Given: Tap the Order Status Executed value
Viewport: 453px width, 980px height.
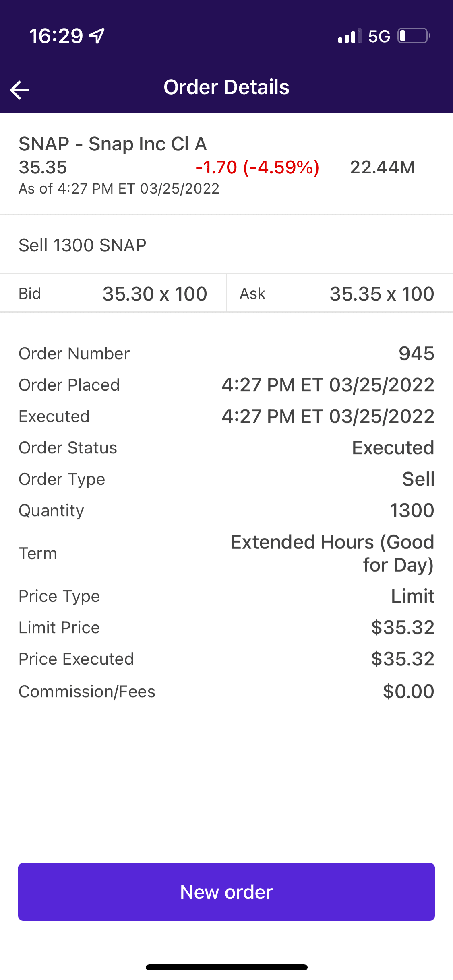Looking at the screenshot, I should tap(393, 448).
